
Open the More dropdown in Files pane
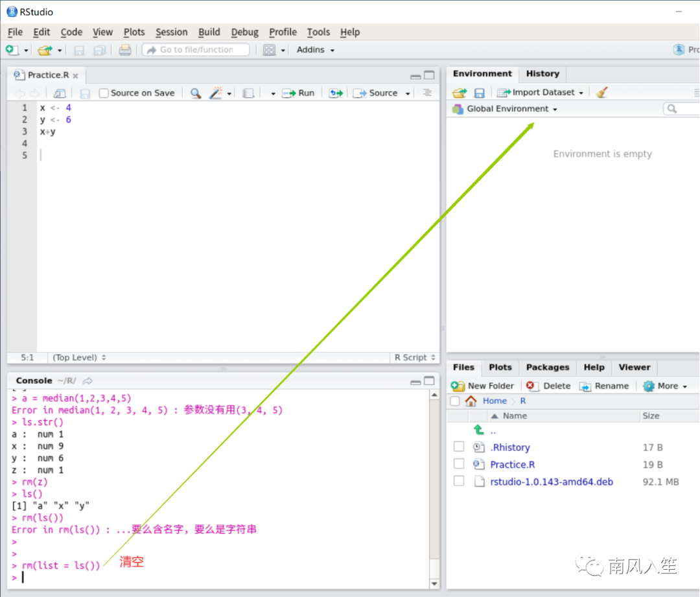pos(665,386)
